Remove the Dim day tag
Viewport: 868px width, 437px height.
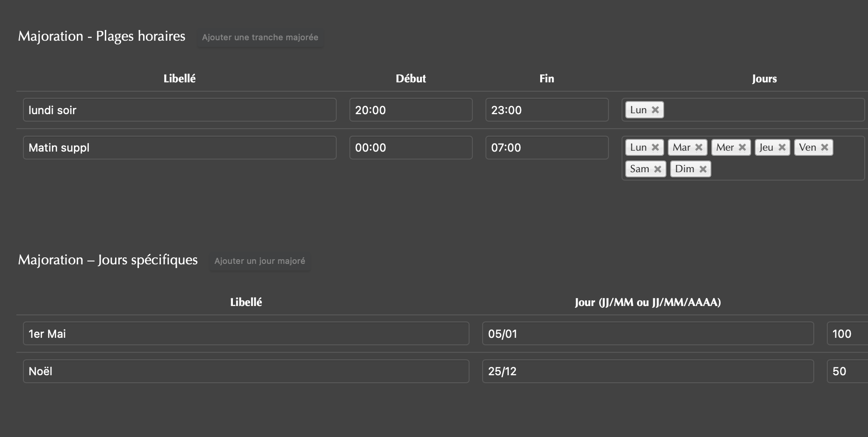pyautogui.click(x=703, y=169)
